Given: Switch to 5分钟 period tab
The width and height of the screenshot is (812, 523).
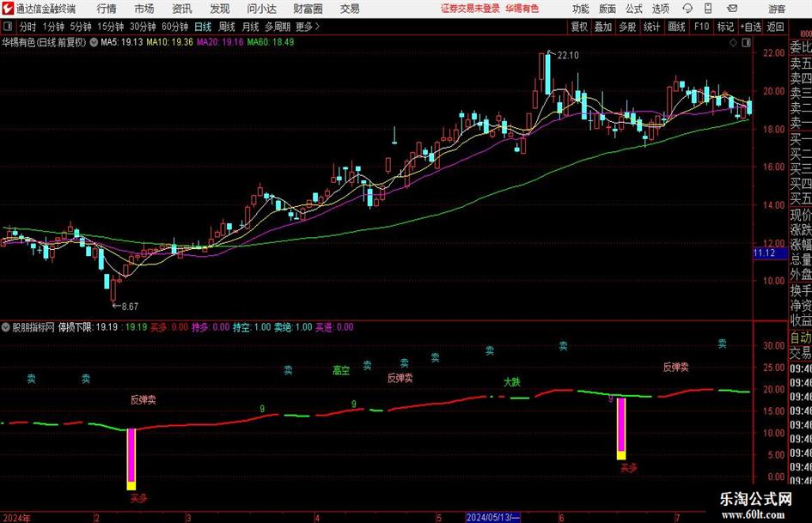Looking at the screenshot, I should point(81,27).
